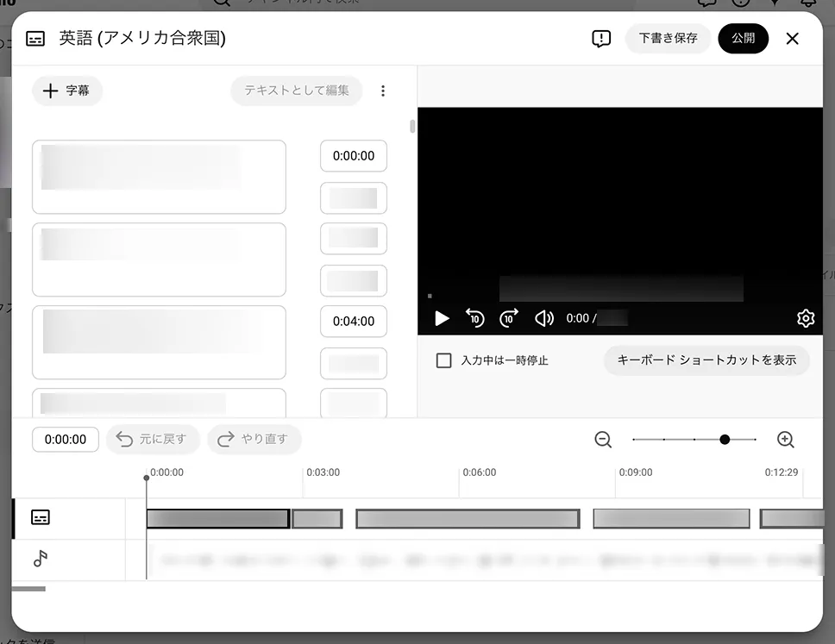Zoom in the timeline

pos(786,440)
